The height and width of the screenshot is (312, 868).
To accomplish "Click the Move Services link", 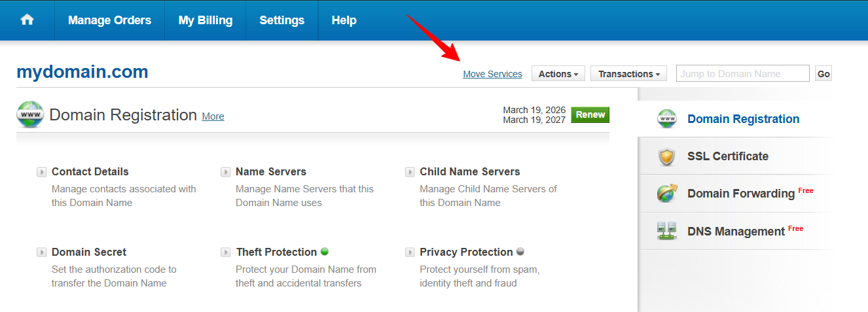I will [x=492, y=74].
